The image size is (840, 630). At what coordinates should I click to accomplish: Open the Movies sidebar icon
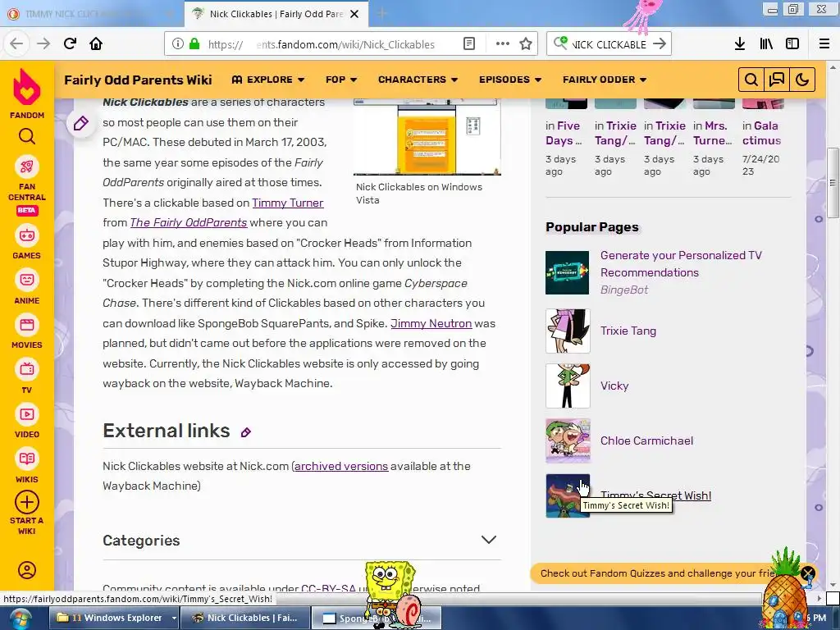click(27, 325)
